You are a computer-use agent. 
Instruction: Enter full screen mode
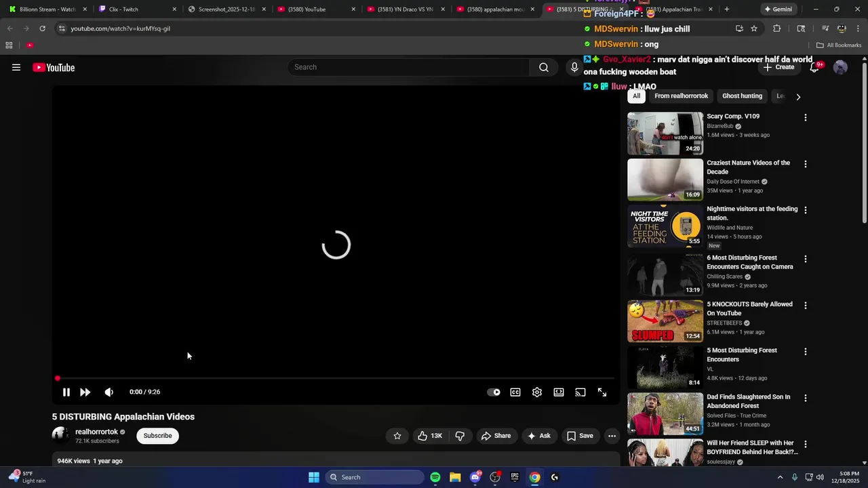tap(602, 392)
